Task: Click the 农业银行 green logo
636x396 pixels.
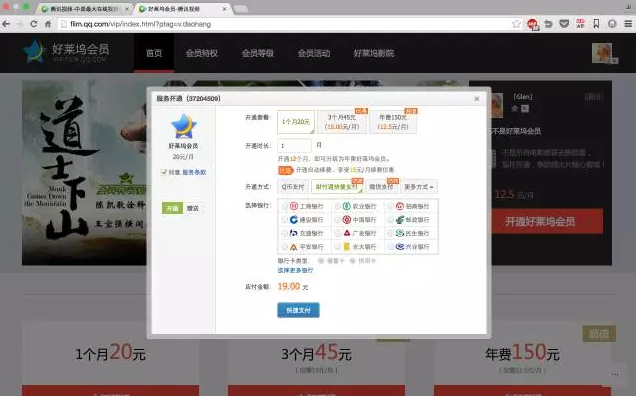Action: (346, 206)
